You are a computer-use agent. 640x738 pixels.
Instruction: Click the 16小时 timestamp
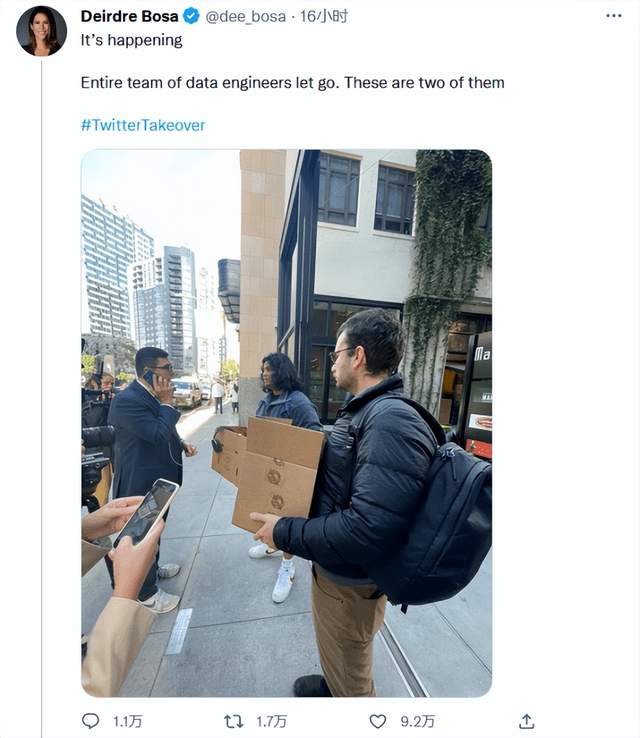pyautogui.click(x=324, y=16)
